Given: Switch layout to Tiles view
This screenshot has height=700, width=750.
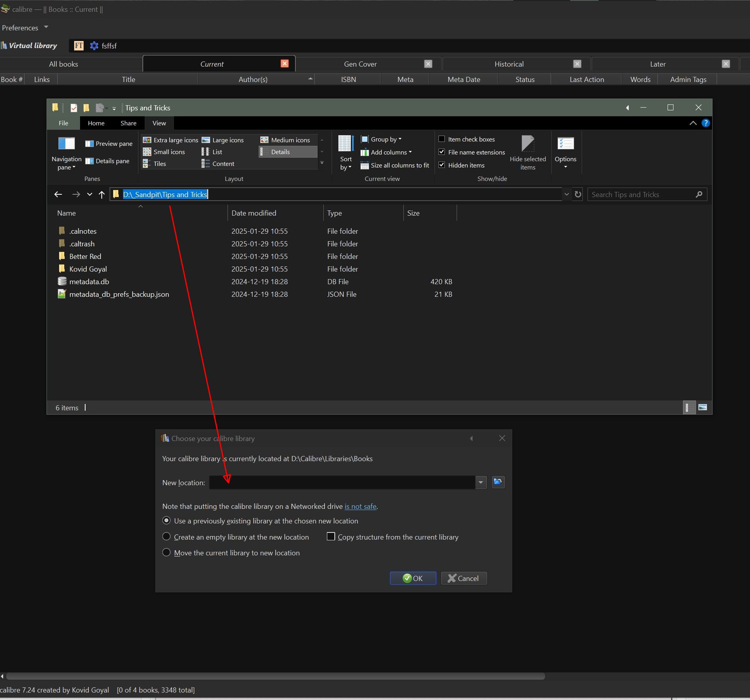Looking at the screenshot, I should (x=155, y=164).
